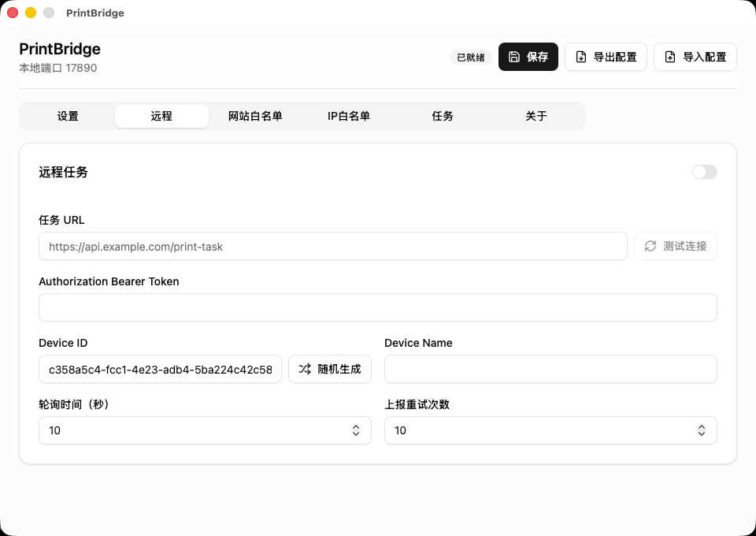Screen dimensions: 756x536
Task: Click the Device ID label
Action: tap(63, 343)
